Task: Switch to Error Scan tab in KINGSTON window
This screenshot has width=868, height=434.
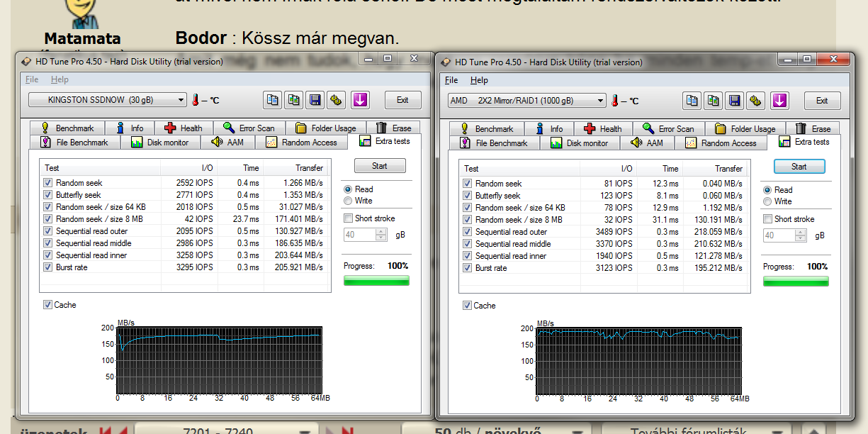Action: [x=249, y=128]
